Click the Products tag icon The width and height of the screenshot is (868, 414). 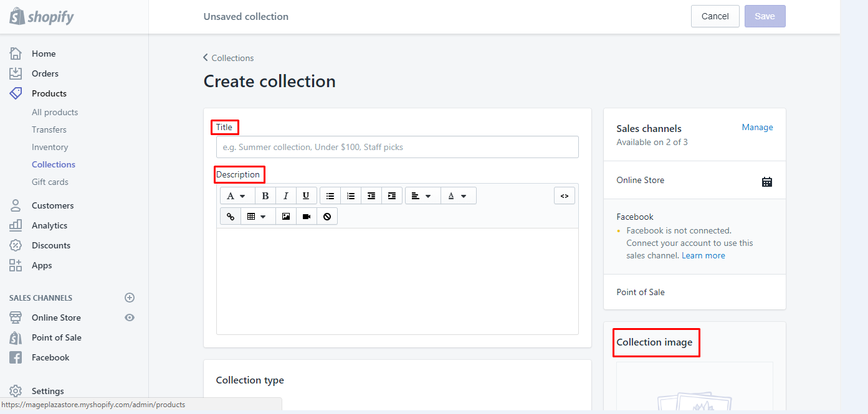(x=16, y=93)
